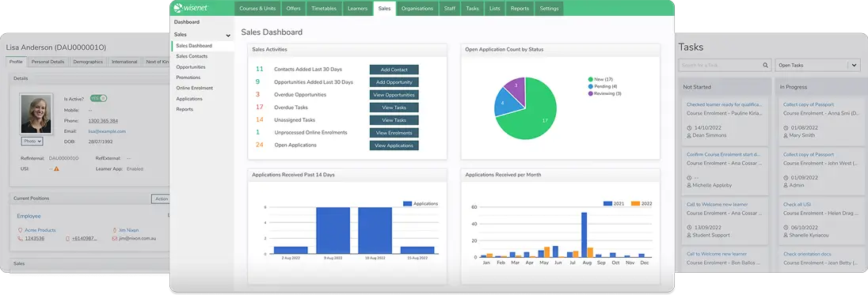Open the Open Tasks filter dropdown
This screenshot has width=868, height=295.
coord(817,65)
